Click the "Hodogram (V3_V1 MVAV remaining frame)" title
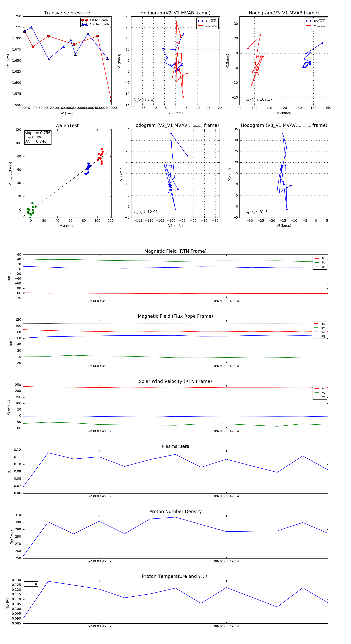This screenshot has height=644, width=351. (284, 125)
